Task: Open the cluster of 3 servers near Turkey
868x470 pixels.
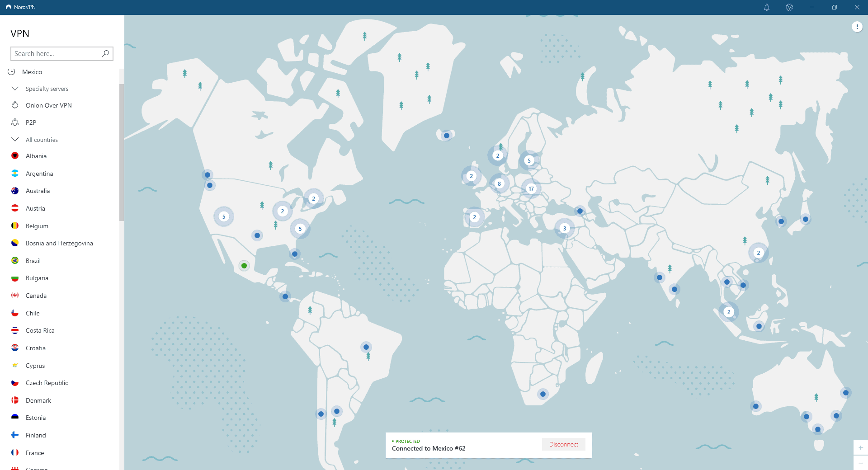Action: (564, 228)
